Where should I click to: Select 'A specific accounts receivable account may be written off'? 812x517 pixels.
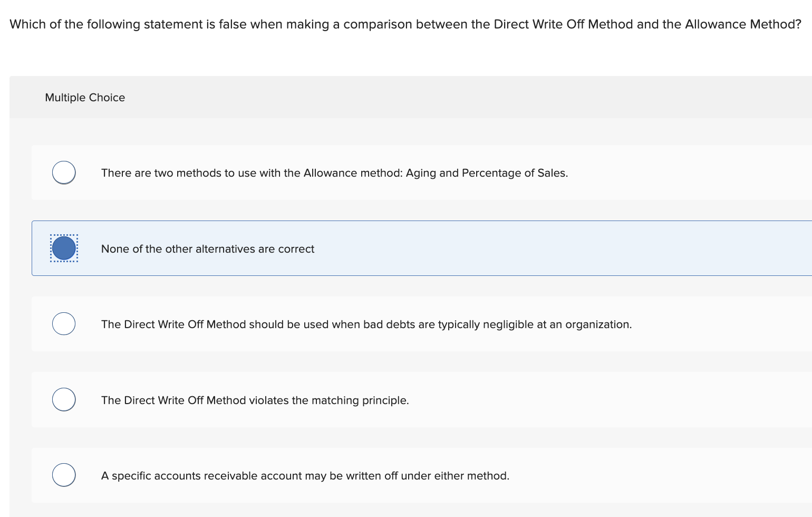pyautogui.click(x=63, y=475)
